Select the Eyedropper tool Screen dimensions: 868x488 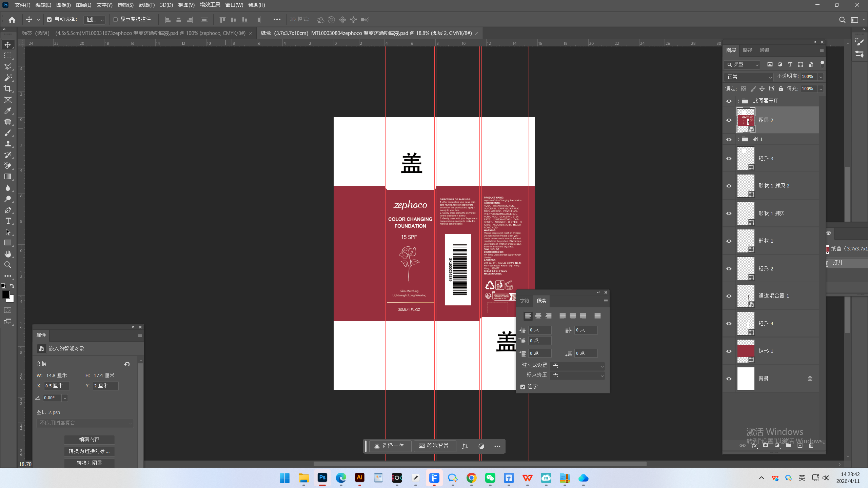tap(8, 110)
